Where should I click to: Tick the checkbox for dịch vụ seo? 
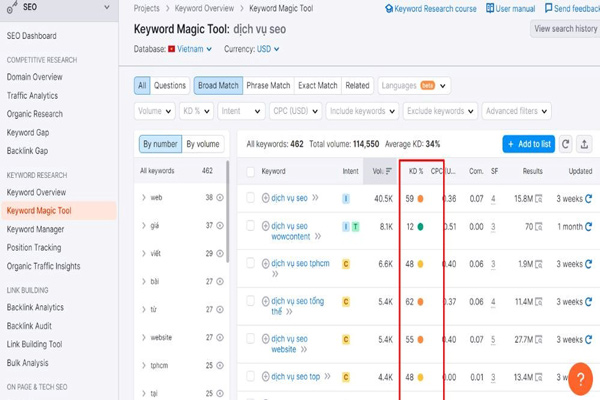click(251, 198)
